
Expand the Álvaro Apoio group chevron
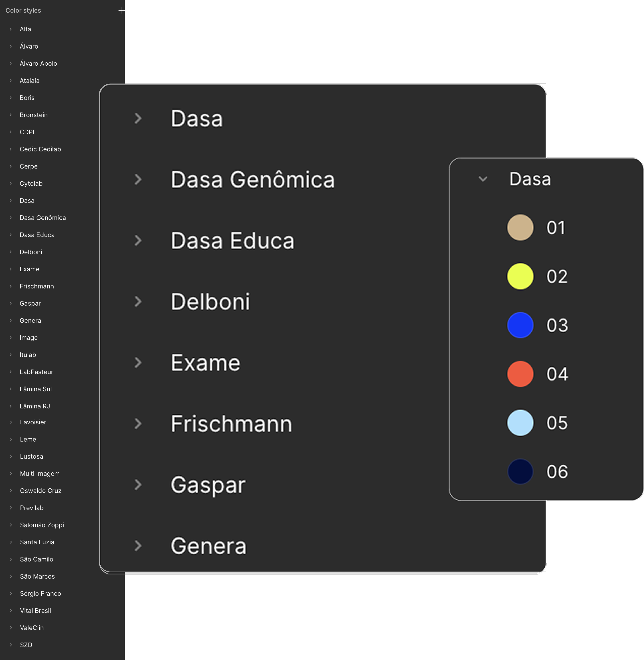point(11,64)
